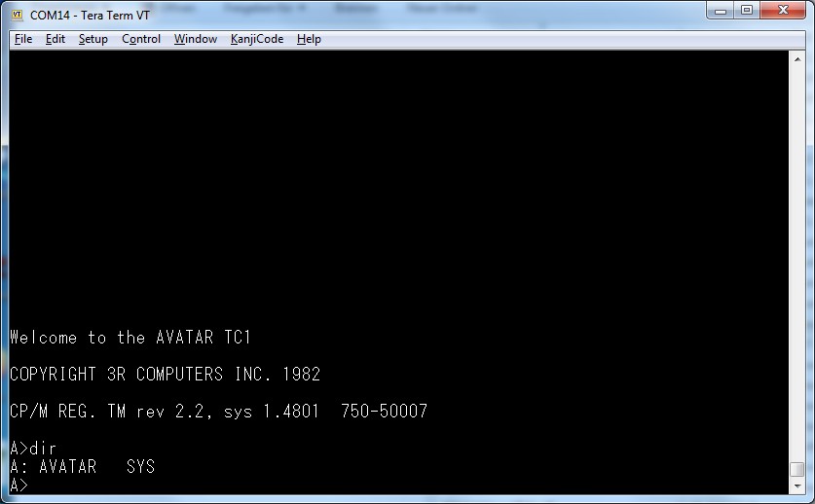Image resolution: width=815 pixels, height=504 pixels.
Task: Click the scrollbar down arrow
Action: point(797,486)
